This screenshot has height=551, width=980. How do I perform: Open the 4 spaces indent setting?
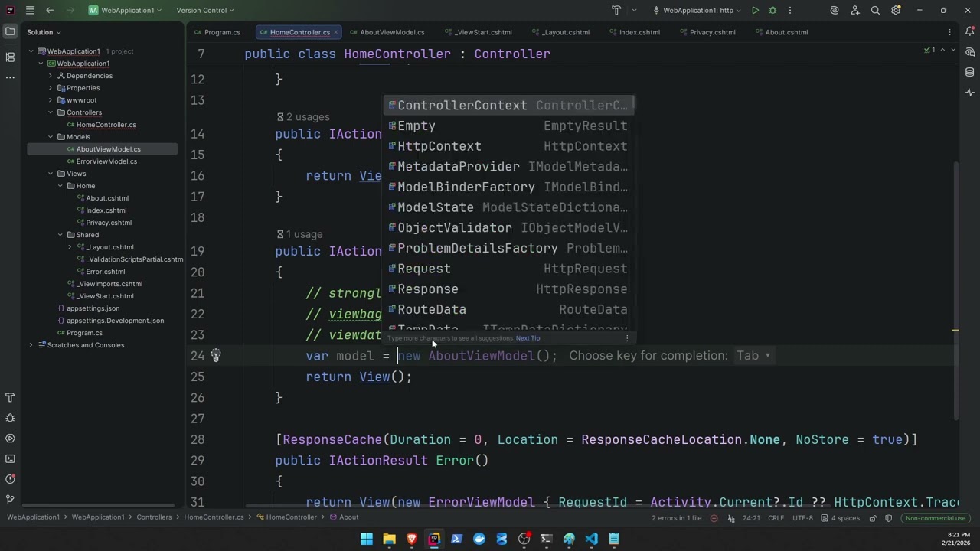click(x=845, y=518)
